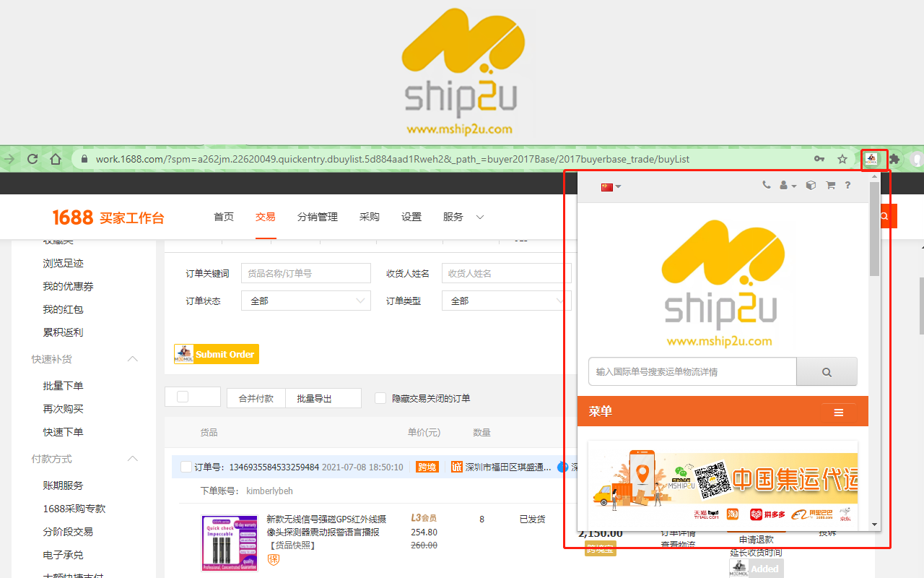Click the saved passwords key icon
The height and width of the screenshot is (578, 924).
coord(819,159)
